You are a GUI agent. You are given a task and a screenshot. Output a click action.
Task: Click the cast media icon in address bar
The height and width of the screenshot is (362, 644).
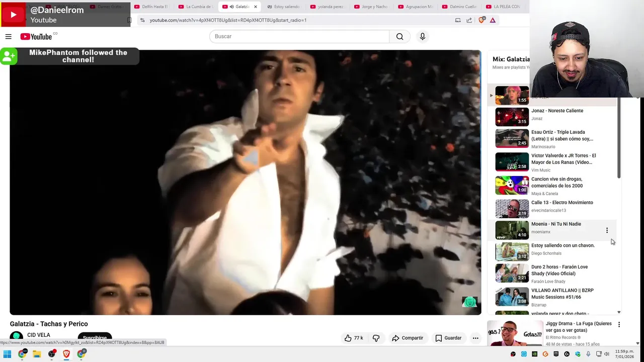(x=458, y=20)
